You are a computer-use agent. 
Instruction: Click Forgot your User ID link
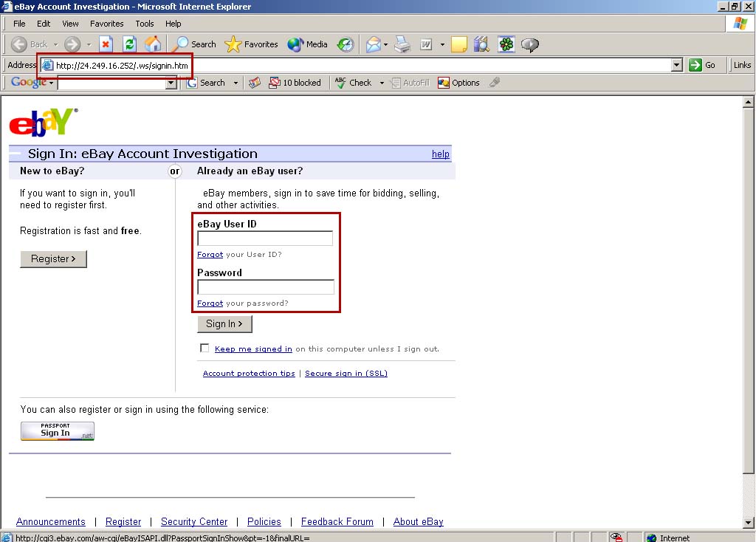pyautogui.click(x=210, y=255)
